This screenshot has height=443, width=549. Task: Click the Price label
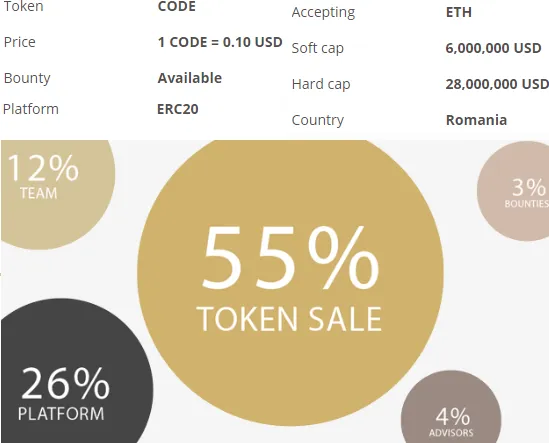20,42
